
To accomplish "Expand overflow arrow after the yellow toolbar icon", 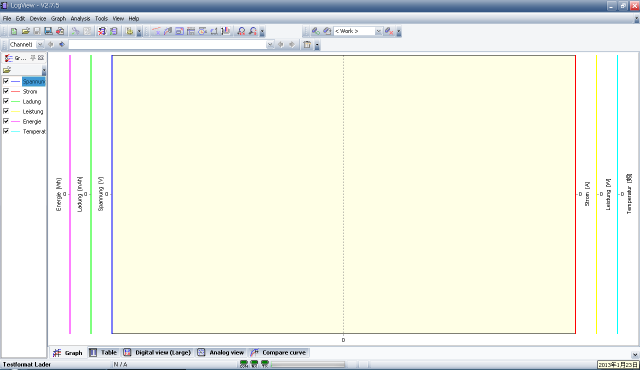I will point(139,32).
